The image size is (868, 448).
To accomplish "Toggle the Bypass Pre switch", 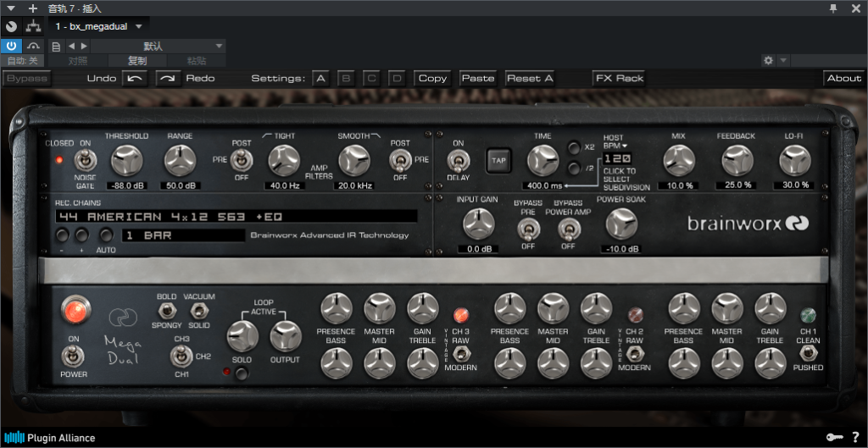I will (527, 229).
